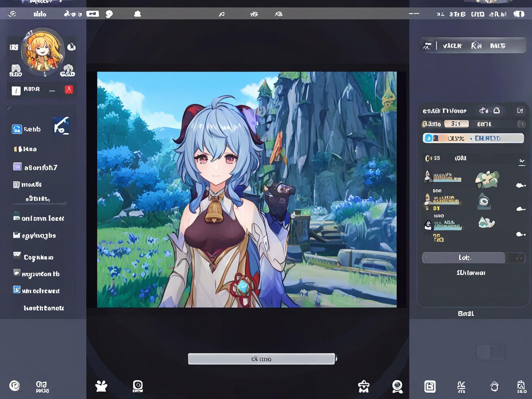Click the red square icon in REDR row
532x399 pixels.
(x=69, y=89)
